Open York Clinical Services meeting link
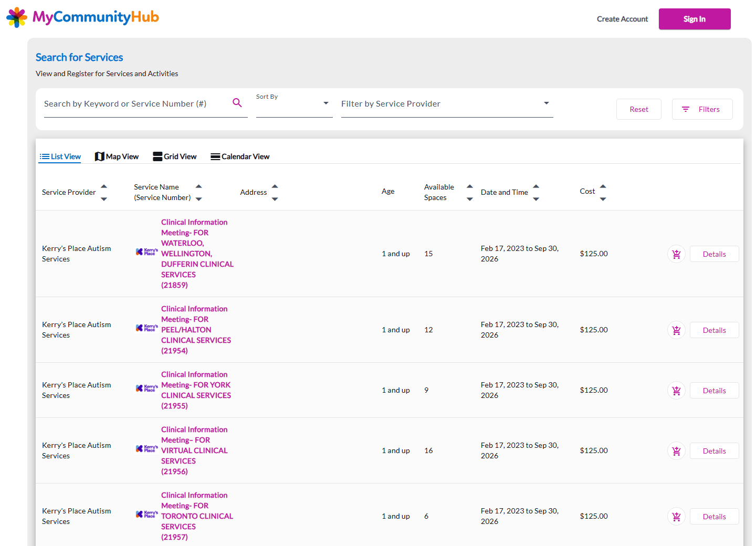 (196, 390)
